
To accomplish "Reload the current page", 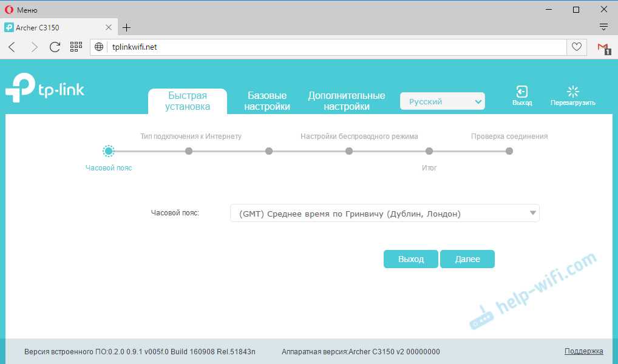I will tap(55, 47).
